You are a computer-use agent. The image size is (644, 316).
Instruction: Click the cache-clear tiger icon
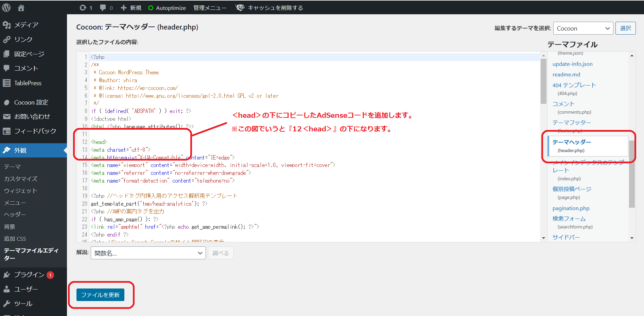click(x=240, y=7)
